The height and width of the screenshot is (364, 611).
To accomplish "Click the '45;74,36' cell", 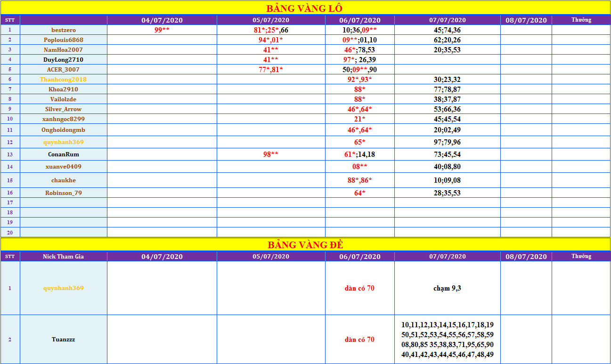I will pyautogui.click(x=448, y=30).
